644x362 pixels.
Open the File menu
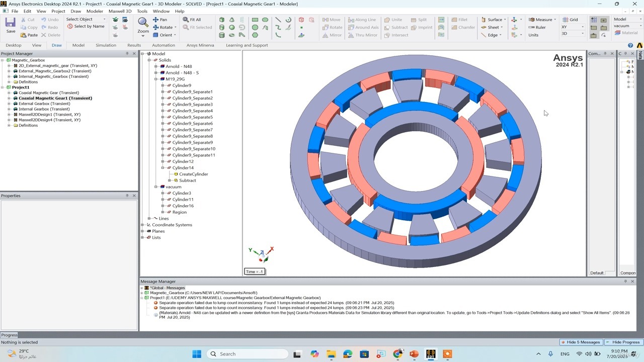(15, 11)
